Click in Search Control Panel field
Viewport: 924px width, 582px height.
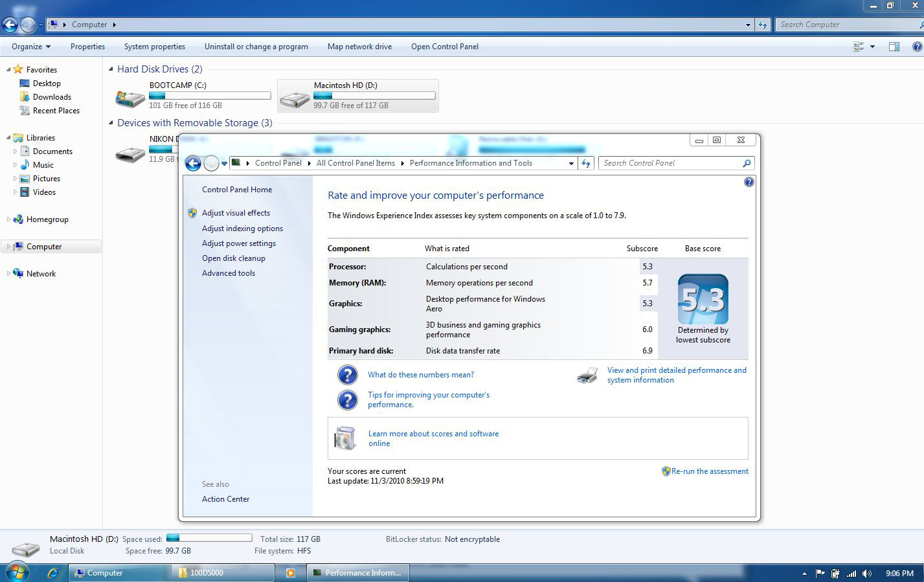tap(671, 163)
